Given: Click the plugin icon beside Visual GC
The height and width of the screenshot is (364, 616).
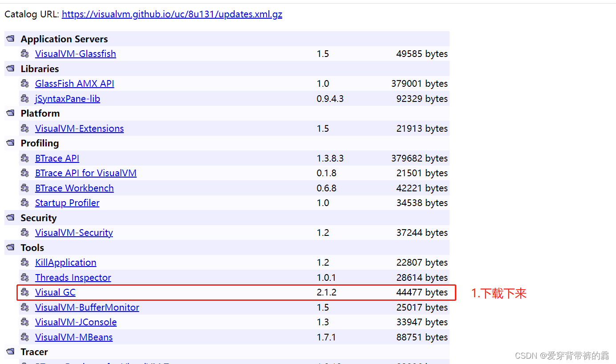Looking at the screenshot, I should coord(25,292).
